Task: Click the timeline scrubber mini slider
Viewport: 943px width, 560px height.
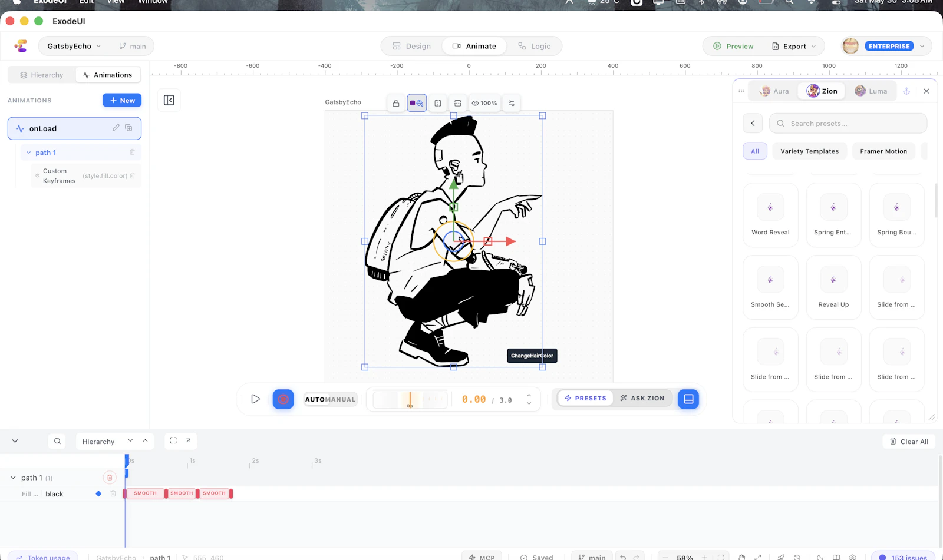Action: click(410, 399)
